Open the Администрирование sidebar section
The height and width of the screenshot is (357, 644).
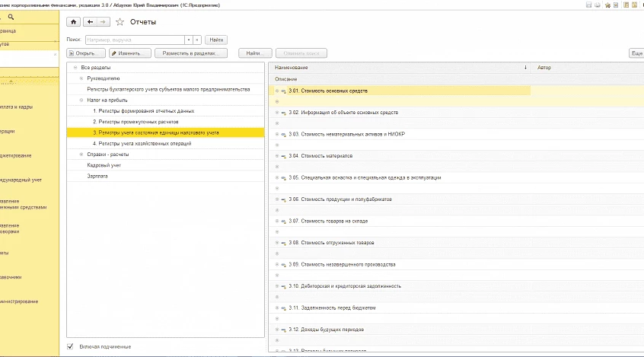(x=19, y=301)
